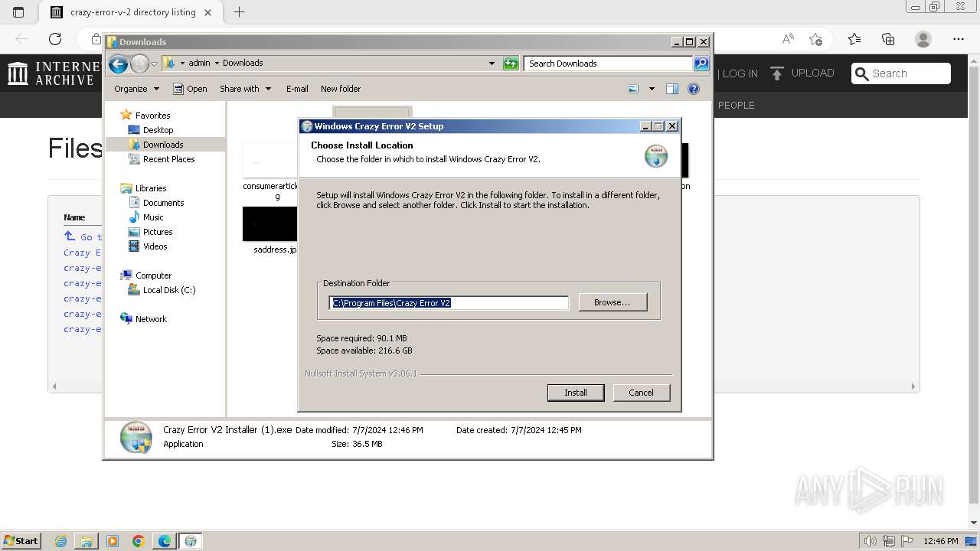
Task: Select Recent Places in navigation pane
Action: [169, 159]
